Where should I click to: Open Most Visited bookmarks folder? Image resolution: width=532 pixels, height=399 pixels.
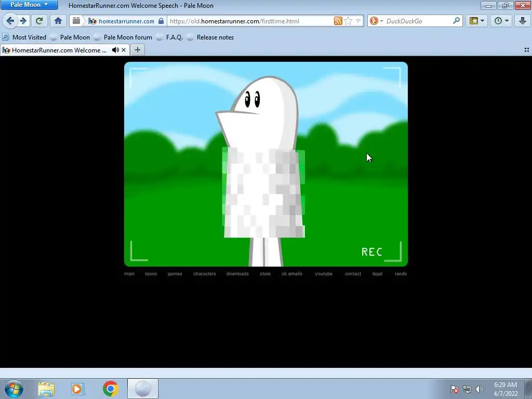click(24, 37)
